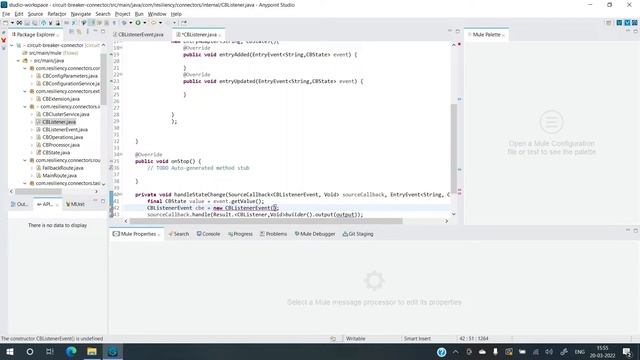Screen dimensions: 640x360
Task: Open the Progress tab
Action: click(x=240, y=234)
